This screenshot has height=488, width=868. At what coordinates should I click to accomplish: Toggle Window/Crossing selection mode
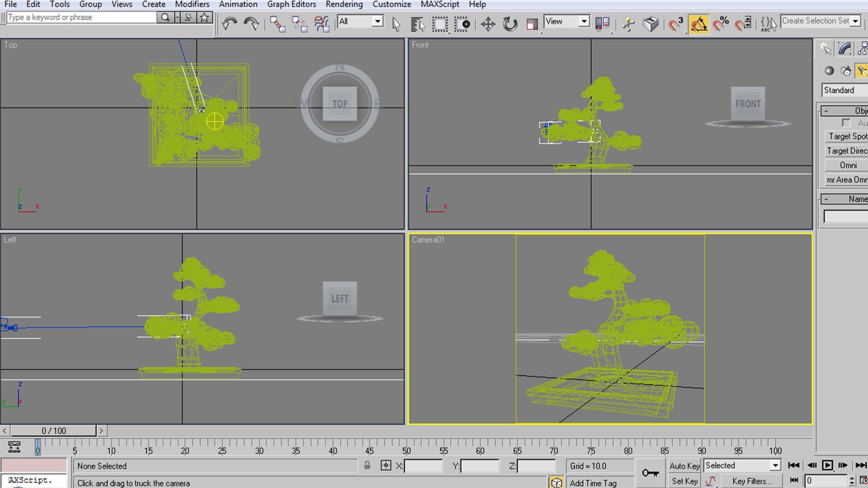tap(462, 24)
